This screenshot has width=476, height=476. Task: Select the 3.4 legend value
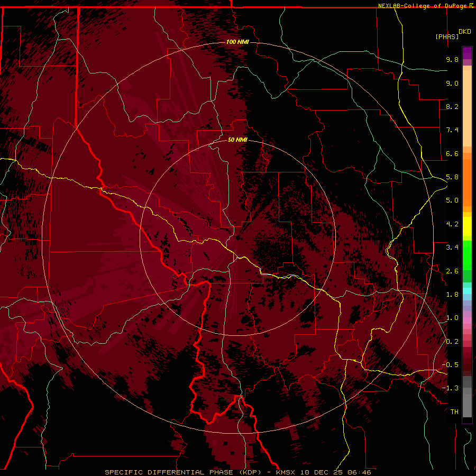pos(452,248)
